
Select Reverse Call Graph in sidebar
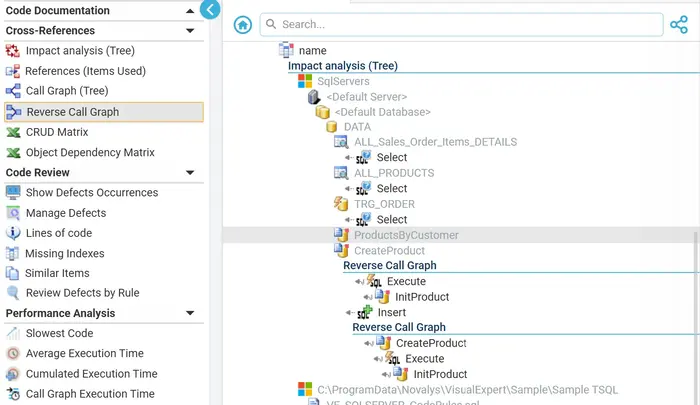coord(104,112)
